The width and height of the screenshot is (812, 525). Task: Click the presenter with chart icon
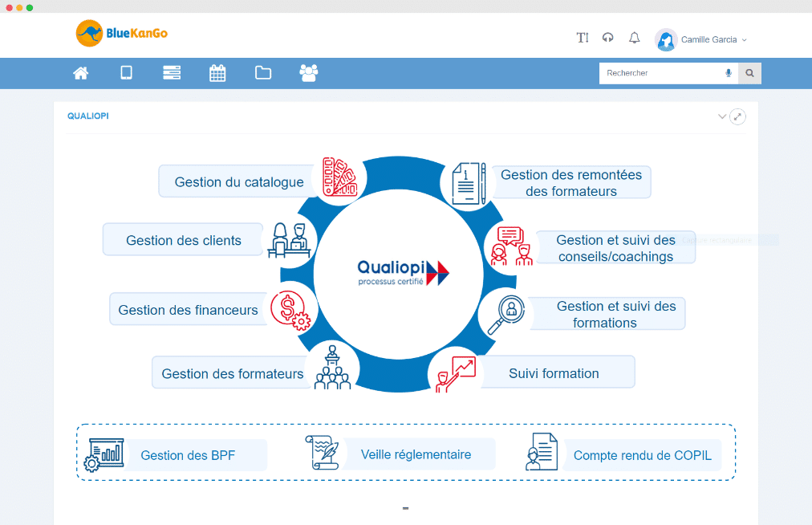pos(455,374)
